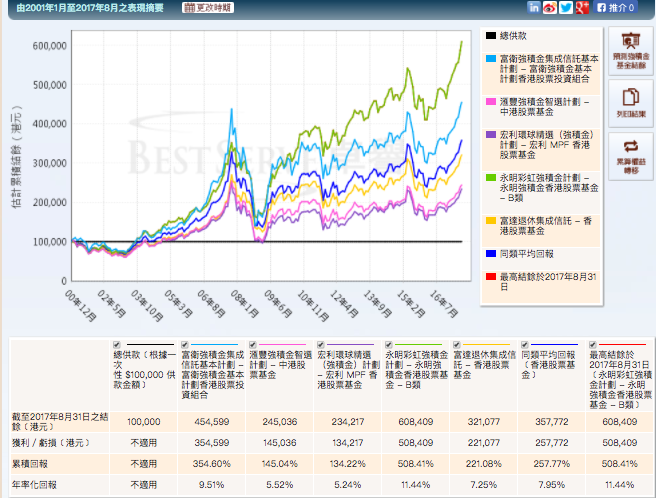Click 00年12月 x-axis label

[80, 305]
